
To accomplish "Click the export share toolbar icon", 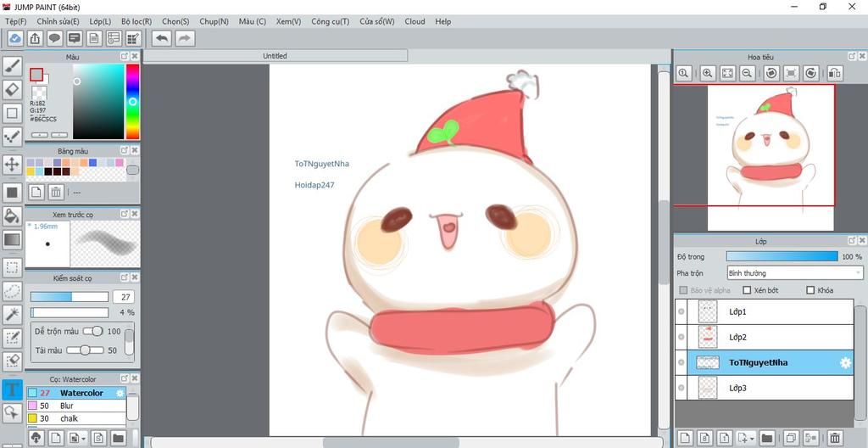I will point(34,38).
